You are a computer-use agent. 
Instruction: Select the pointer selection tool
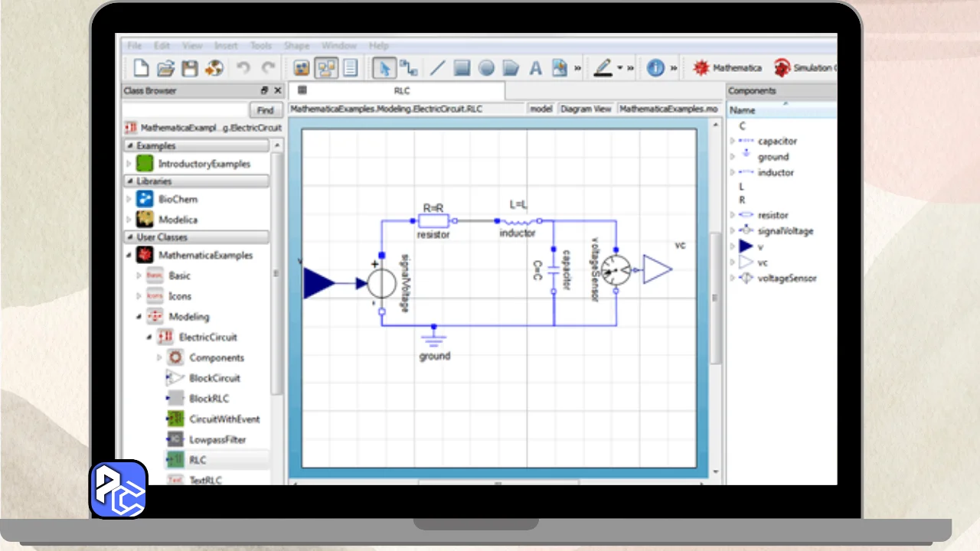tap(384, 68)
